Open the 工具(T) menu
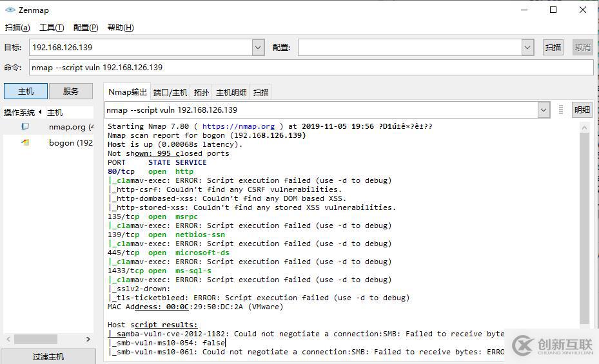This screenshot has width=599, height=364. pyautogui.click(x=52, y=28)
